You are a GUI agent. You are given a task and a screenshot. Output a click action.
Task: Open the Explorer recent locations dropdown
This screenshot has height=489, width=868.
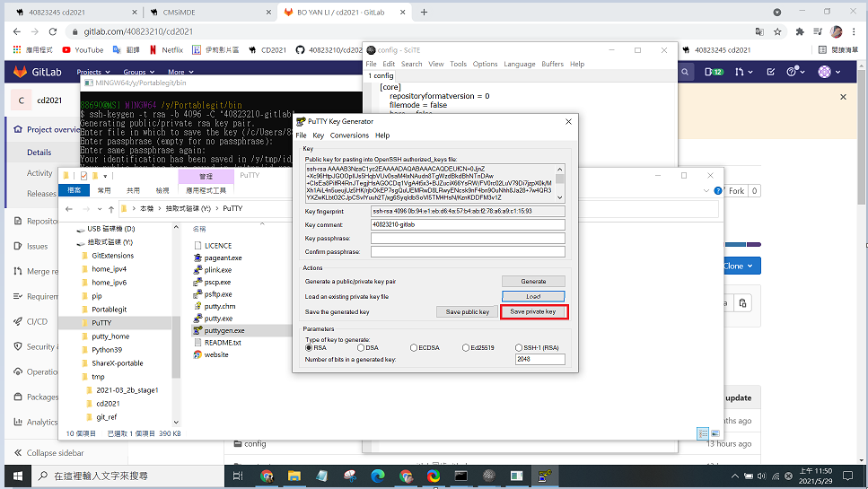(100, 209)
